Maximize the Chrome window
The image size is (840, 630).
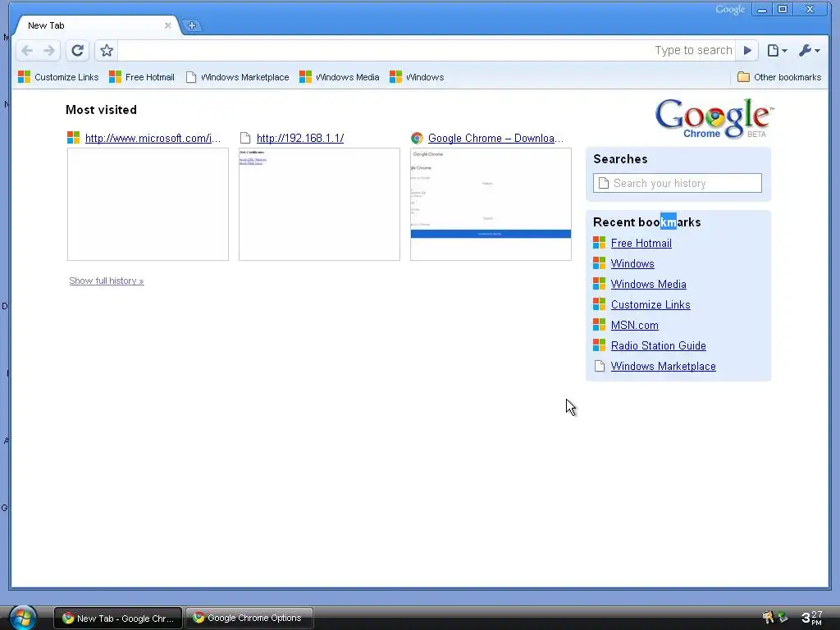pos(783,9)
